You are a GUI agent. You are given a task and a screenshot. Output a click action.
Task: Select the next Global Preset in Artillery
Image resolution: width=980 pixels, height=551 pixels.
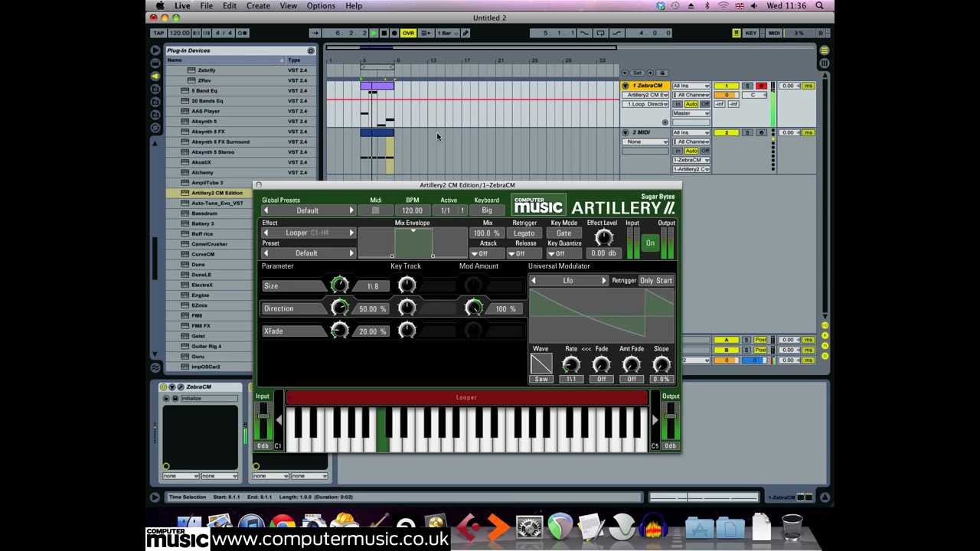click(351, 210)
